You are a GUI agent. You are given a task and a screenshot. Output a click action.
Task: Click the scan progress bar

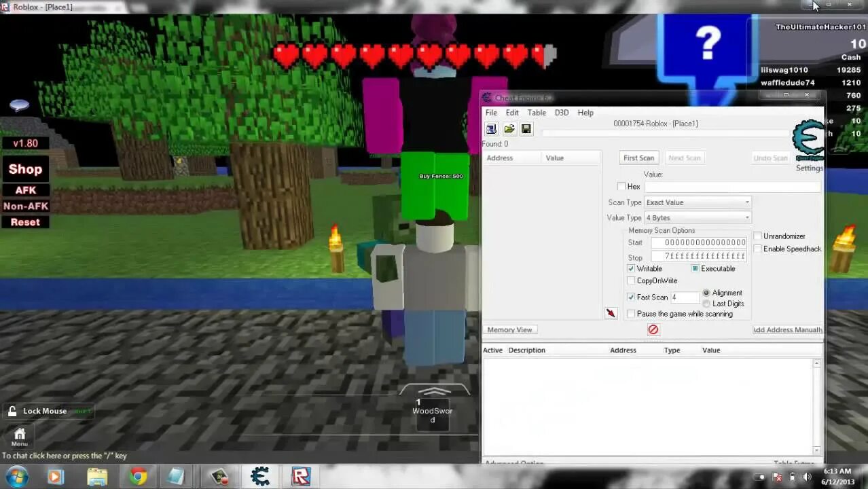point(666,134)
